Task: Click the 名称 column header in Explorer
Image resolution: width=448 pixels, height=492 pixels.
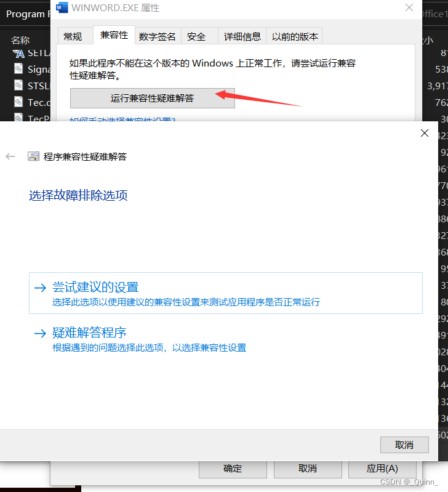Action: [20, 40]
